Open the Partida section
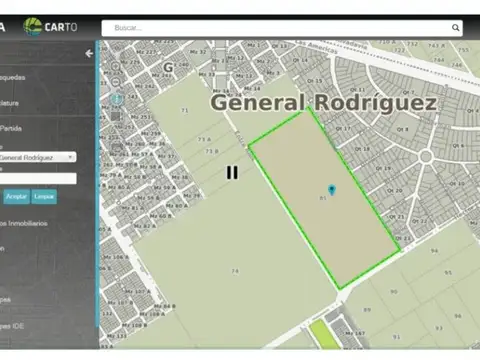This screenshot has width=480, height=360. 11,128
